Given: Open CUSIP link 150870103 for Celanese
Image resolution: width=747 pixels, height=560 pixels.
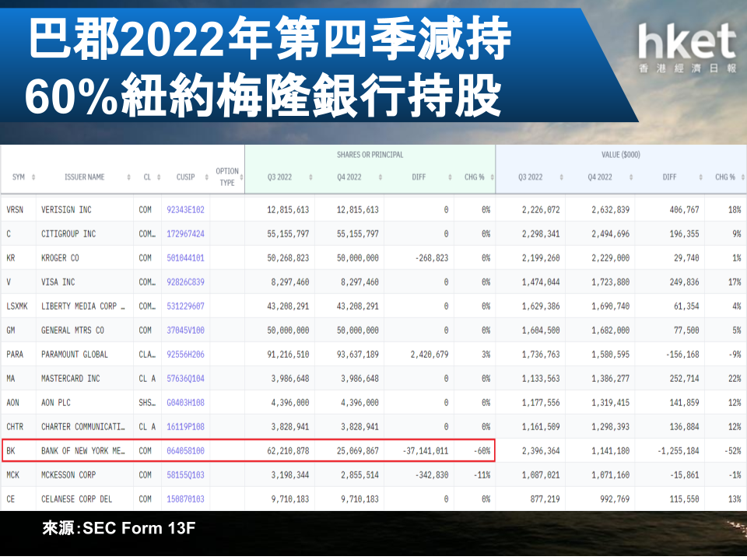Looking at the screenshot, I should click(185, 499).
